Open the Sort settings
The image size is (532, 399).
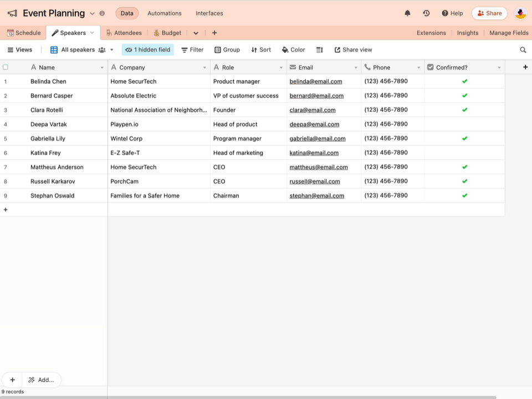click(260, 49)
